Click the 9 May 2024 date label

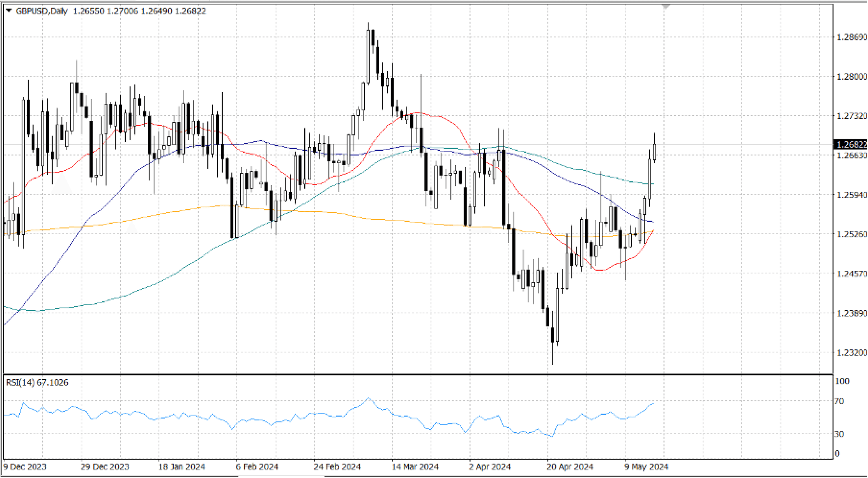coord(646,467)
